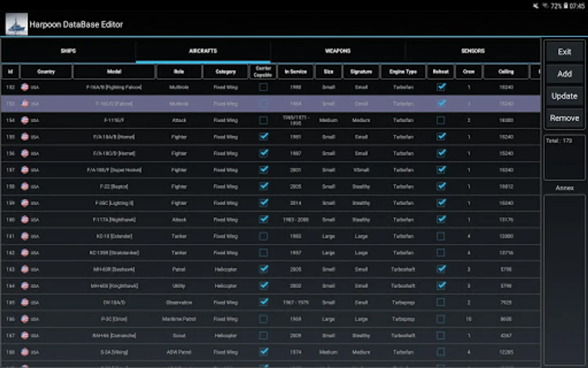Click the USA flag in the MH-60R Seahawk row
Viewport: 588px width, 368px height.
[25, 269]
